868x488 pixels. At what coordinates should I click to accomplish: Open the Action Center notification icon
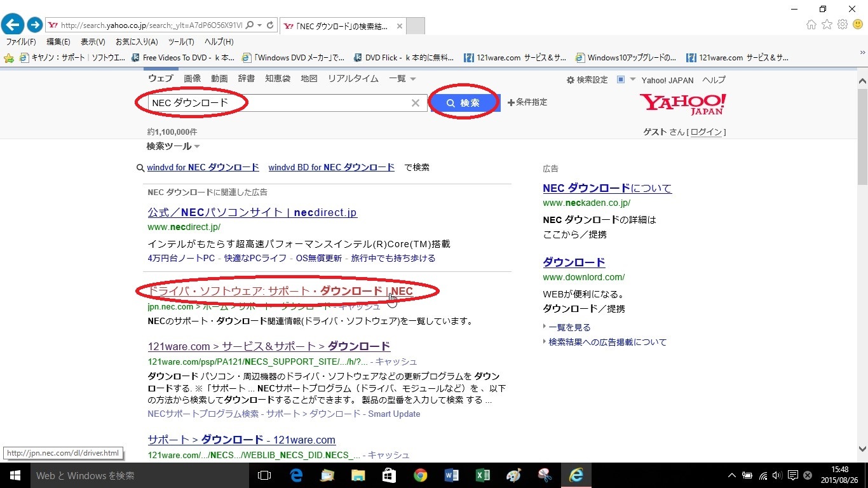point(793,475)
